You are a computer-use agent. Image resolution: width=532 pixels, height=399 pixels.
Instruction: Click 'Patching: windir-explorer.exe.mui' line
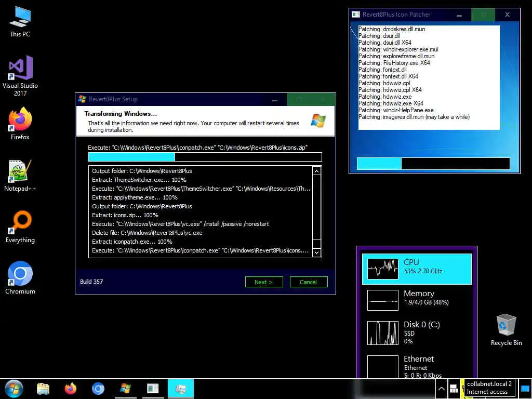398,49
